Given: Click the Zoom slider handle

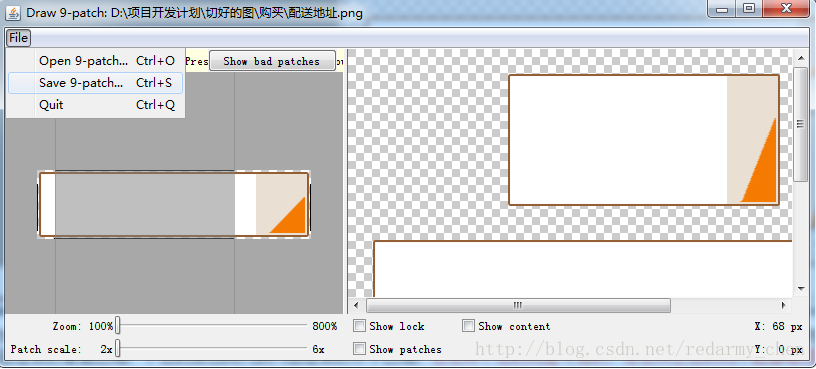Looking at the screenshot, I should [118, 326].
